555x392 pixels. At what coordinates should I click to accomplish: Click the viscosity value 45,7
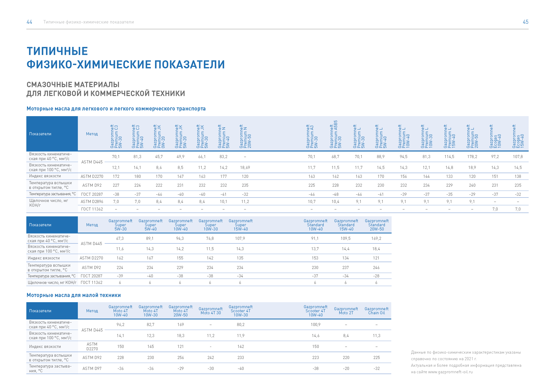(159, 157)
